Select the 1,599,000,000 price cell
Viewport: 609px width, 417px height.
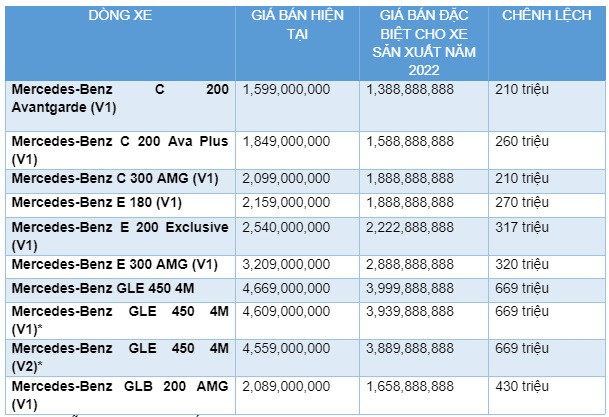coord(286,90)
